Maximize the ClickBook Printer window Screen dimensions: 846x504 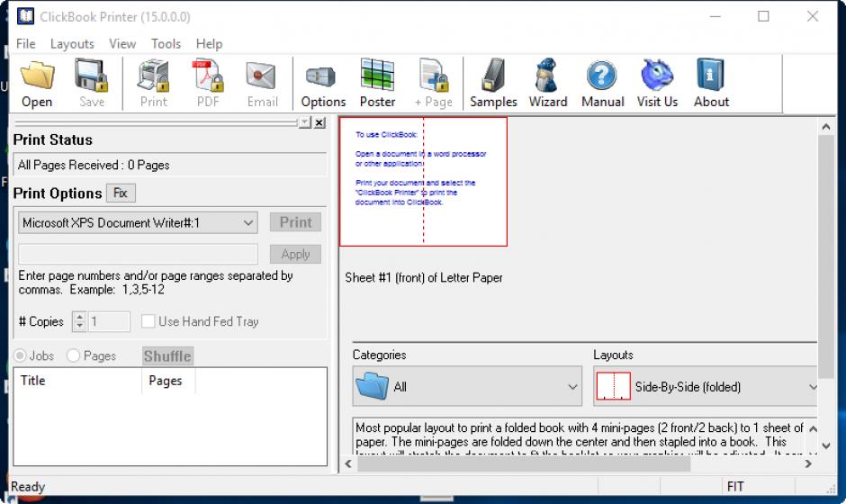[x=763, y=16]
